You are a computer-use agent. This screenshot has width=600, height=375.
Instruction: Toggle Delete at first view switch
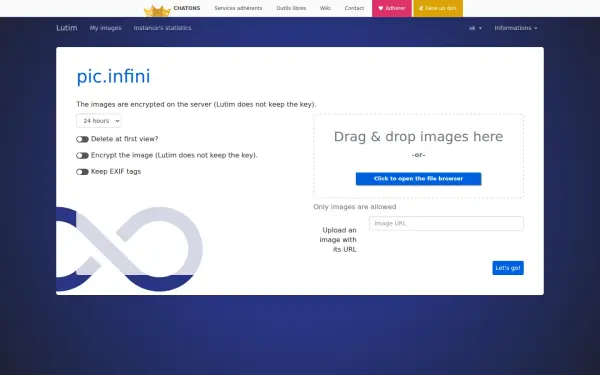82,139
